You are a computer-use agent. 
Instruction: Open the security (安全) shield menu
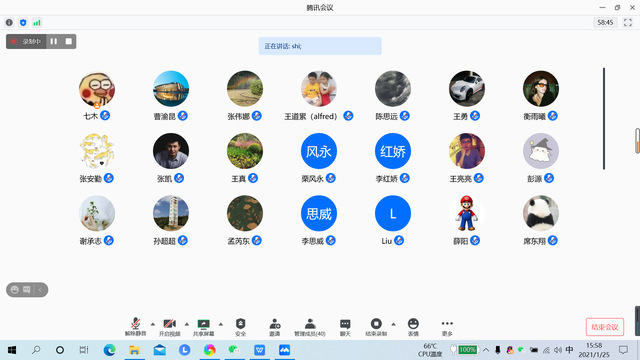tap(240, 327)
